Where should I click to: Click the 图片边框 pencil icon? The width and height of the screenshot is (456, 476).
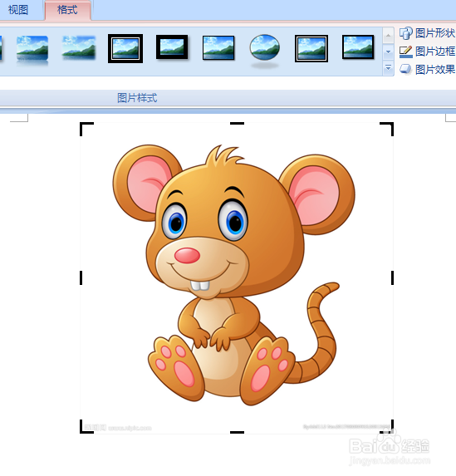point(406,52)
